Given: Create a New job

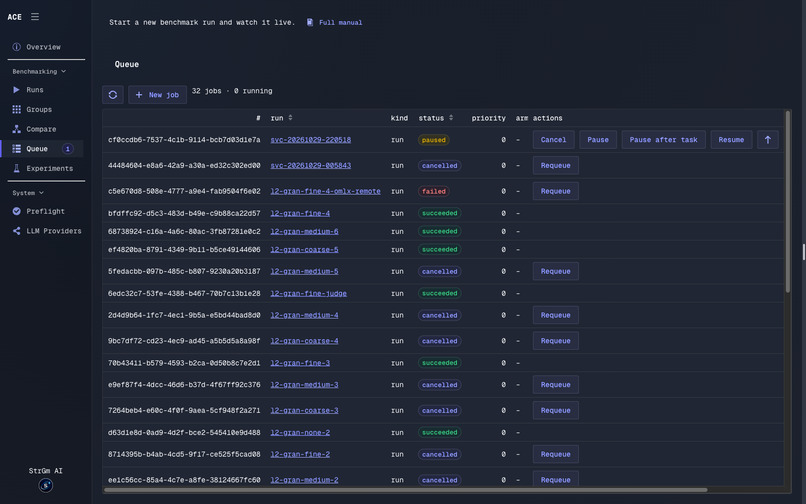Looking at the screenshot, I should point(157,95).
